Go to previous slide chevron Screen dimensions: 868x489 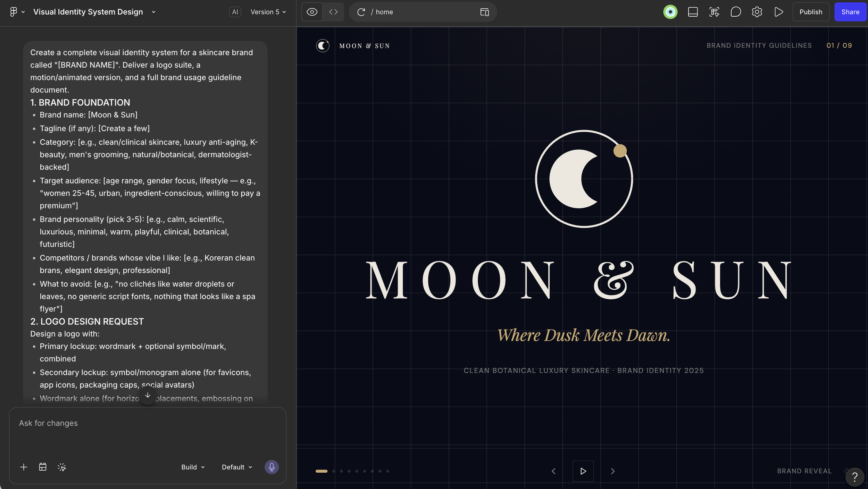pyautogui.click(x=553, y=471)
